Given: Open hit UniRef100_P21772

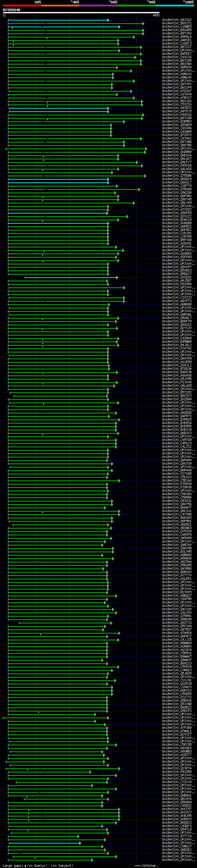Looking at the screenshot, I should tap(177, 697).
